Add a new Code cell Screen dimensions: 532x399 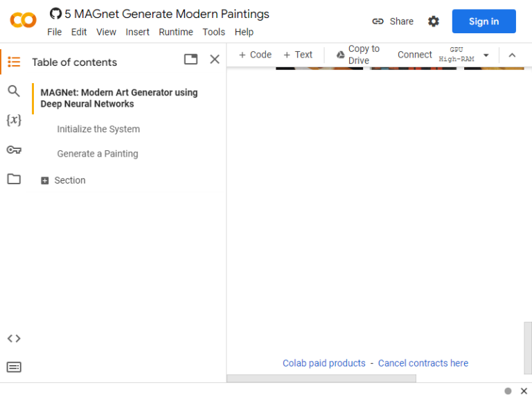pos(255,55)
